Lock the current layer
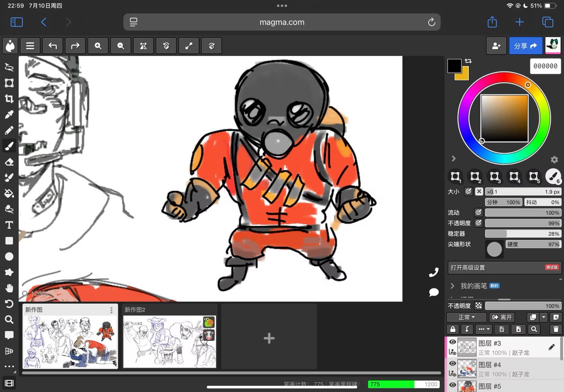This screenshot has width=564, height=392. [453, 329]
